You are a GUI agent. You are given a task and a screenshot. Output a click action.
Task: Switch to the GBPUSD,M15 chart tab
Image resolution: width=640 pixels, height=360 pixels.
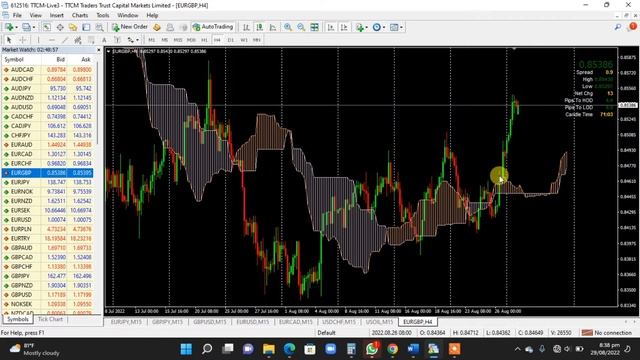[209, 322]
